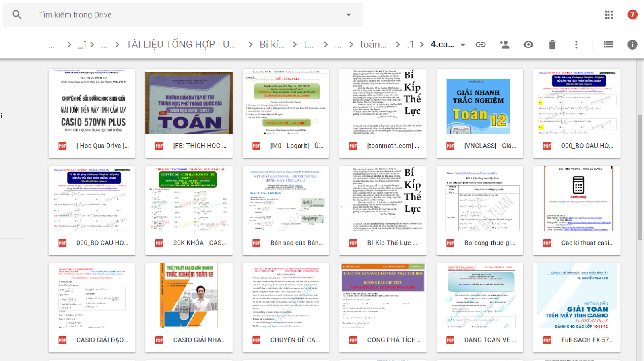The width and height of the screenshot is (644, 361).
Task: Click PDF icon of Bản sao của Bản file
Action: (x=256, y=243)
